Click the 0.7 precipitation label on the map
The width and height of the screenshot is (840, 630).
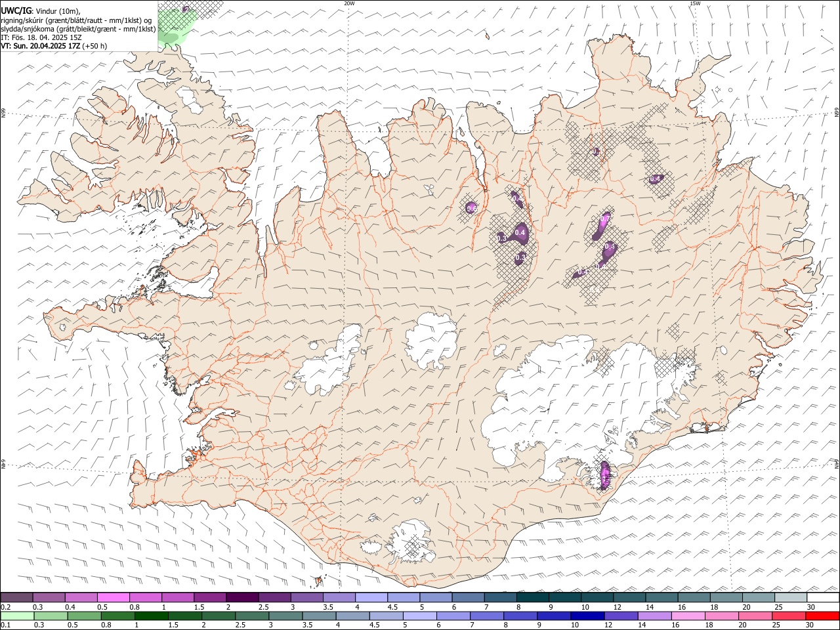coord(606,219)
